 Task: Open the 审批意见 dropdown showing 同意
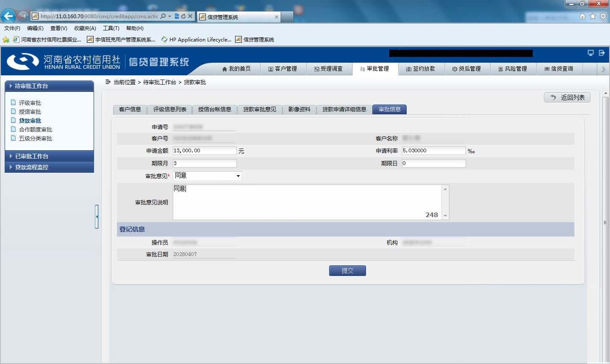208,176
